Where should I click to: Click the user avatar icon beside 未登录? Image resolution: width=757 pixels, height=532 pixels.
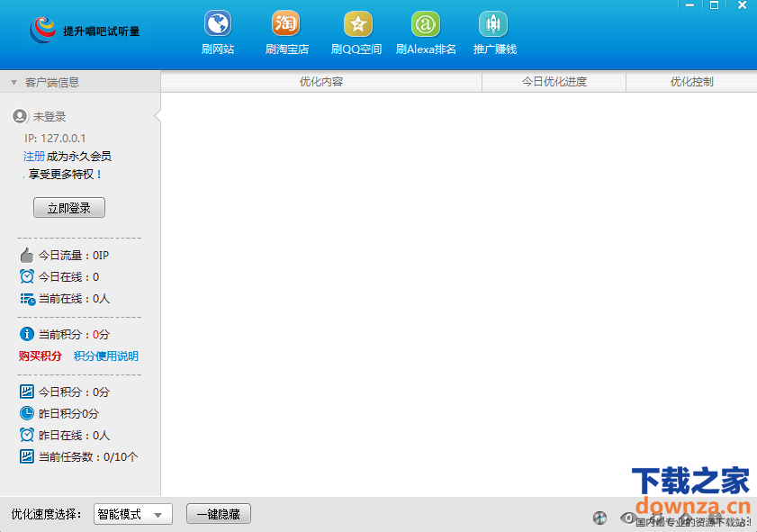20,116
